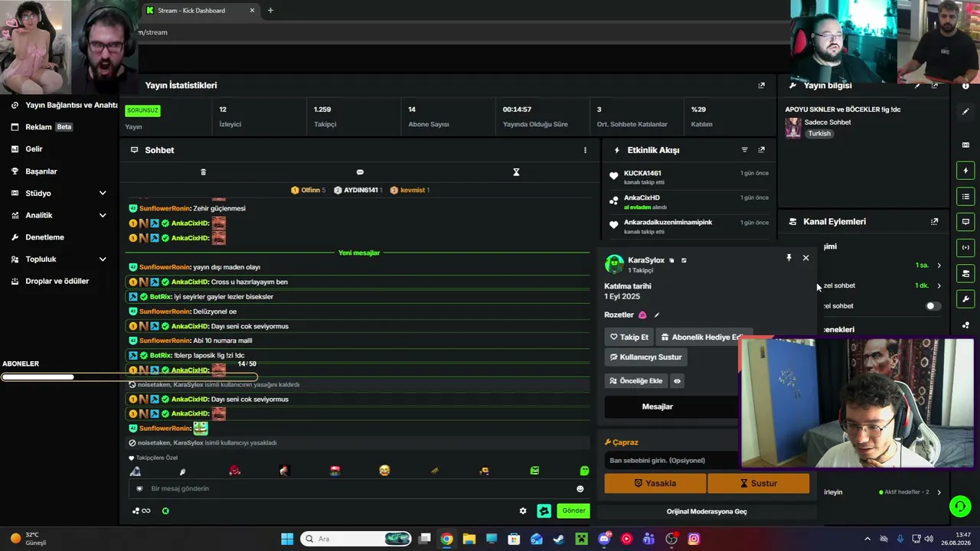Click Önceliğe Ekle button

tap(635, 380)
